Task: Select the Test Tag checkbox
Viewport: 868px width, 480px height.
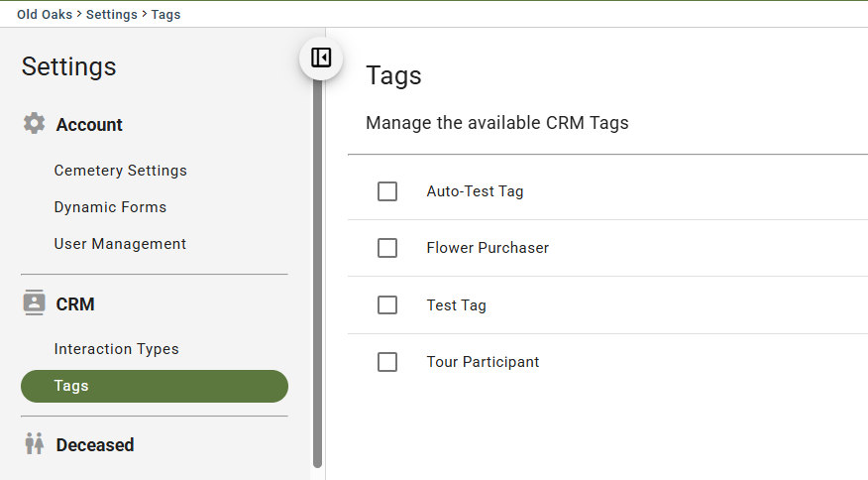Action: point(387,304)
